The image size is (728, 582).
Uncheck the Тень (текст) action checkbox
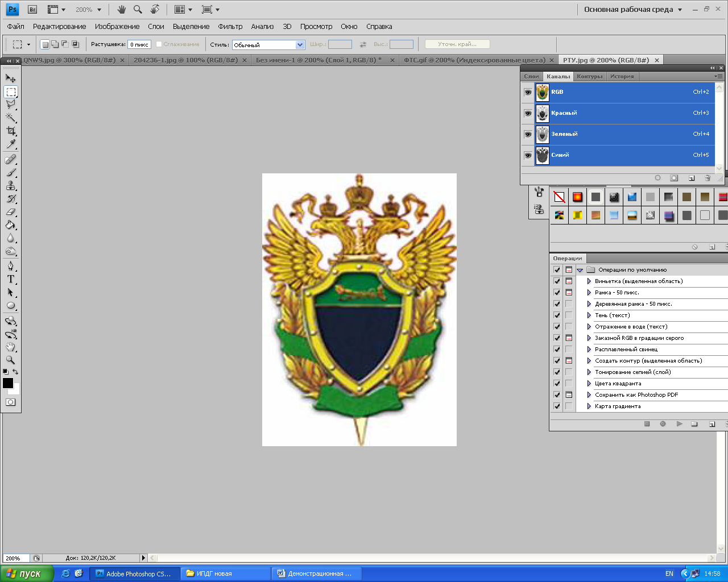(557, 315)
